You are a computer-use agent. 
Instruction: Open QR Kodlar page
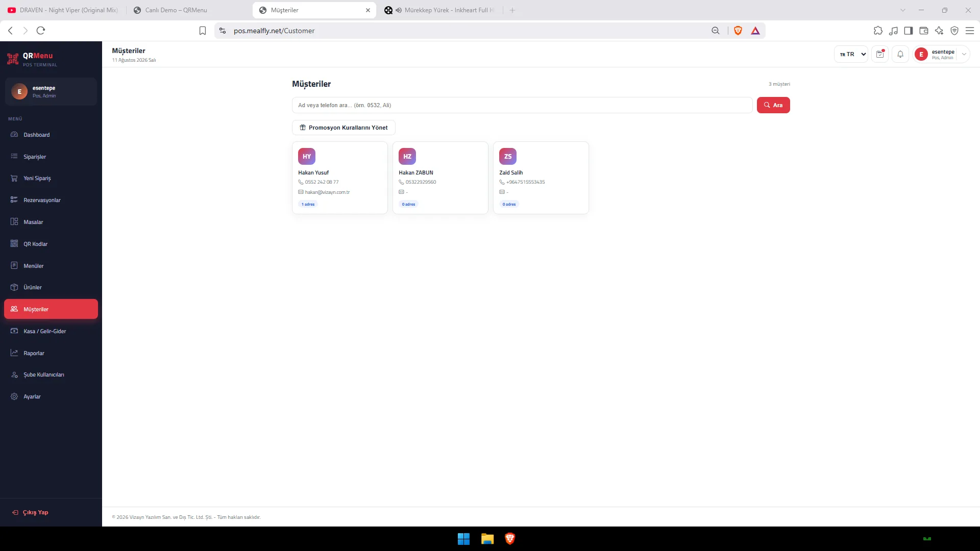[x=51, y=244]
